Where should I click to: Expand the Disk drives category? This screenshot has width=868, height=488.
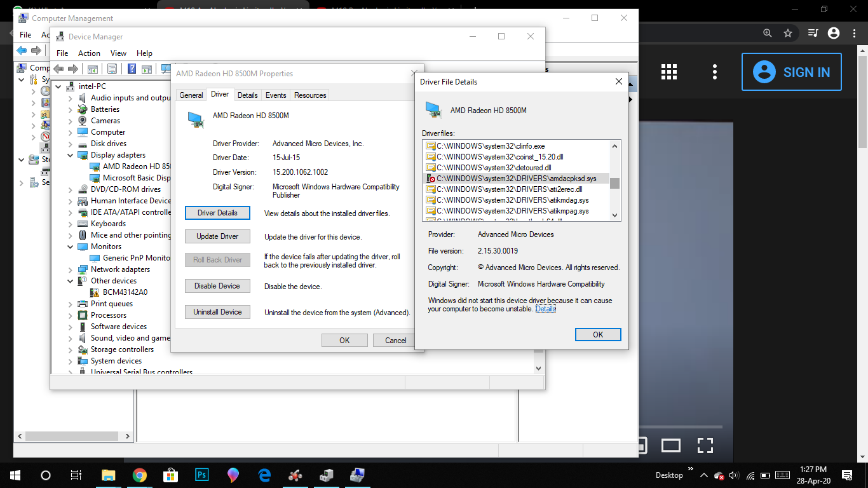[71, 144]
